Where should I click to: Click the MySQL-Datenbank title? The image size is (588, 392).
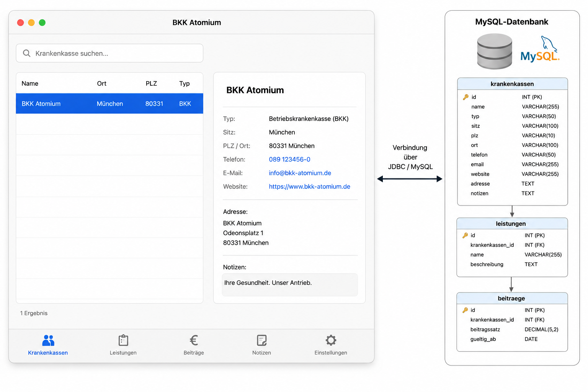point(511,22)
